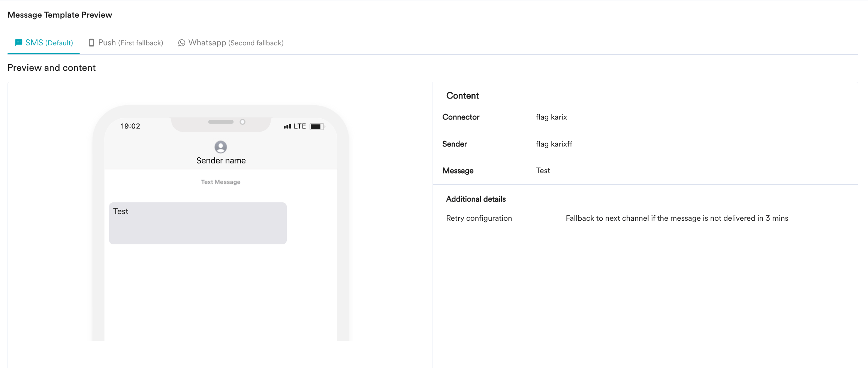Click the Retry configuration label
This screenshot has width=868, height=368.
(479, 218)
